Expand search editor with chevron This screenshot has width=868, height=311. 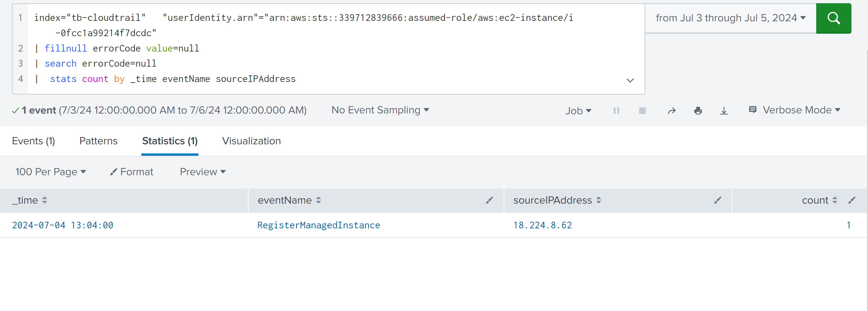tap(630, 81)
